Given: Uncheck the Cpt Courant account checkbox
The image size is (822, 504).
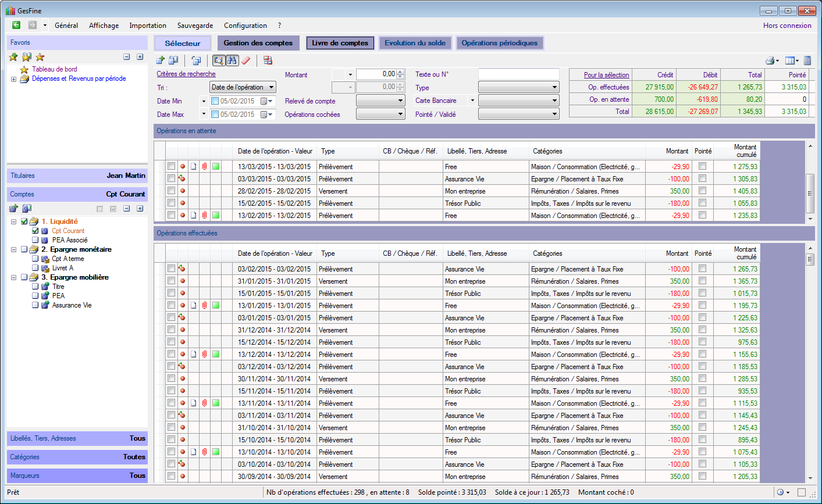Looking at the screenshot, I should (x=35, y=231).
